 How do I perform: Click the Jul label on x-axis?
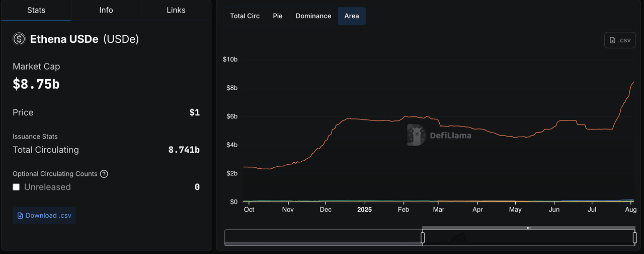tap(592, 209)
